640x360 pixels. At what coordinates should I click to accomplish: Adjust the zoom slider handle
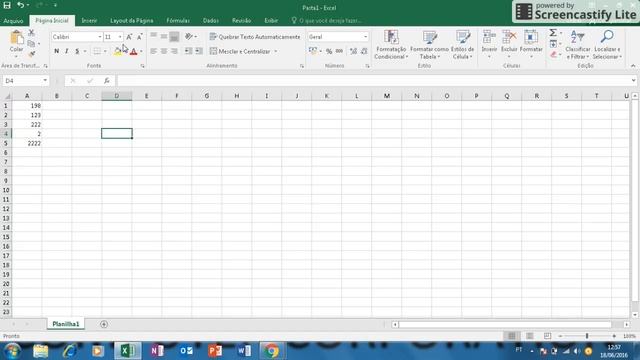587,336
